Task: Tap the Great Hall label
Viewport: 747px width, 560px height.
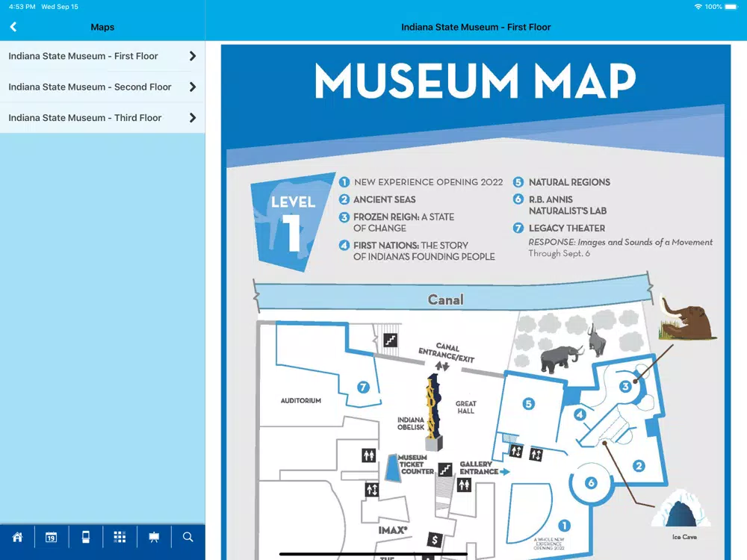Action: click(466, 407)
